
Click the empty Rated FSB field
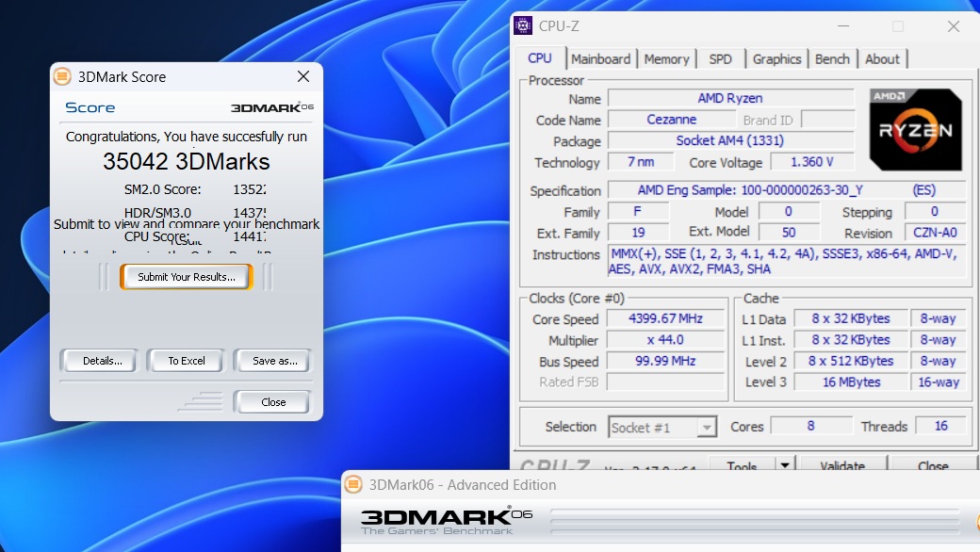click(x=665, y=382)
